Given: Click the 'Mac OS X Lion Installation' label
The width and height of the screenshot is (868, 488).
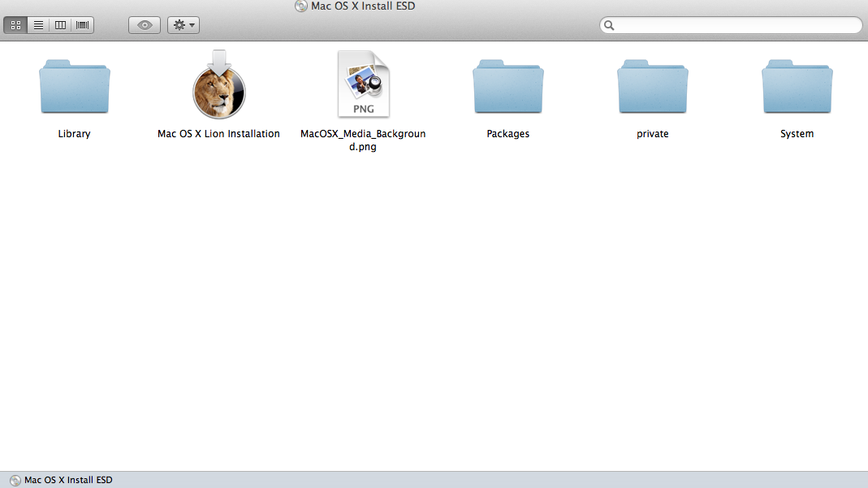Looking at the screenshot, I should (218, 134).
